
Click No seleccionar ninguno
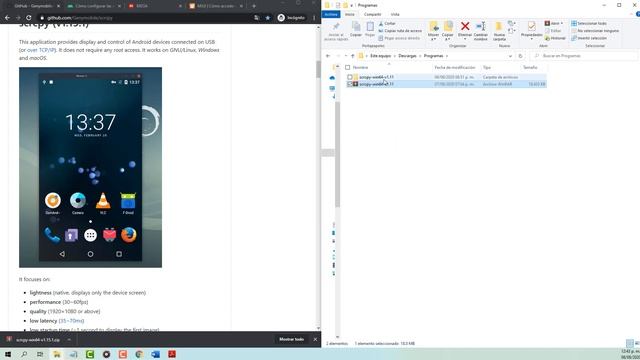coord(595,31)
